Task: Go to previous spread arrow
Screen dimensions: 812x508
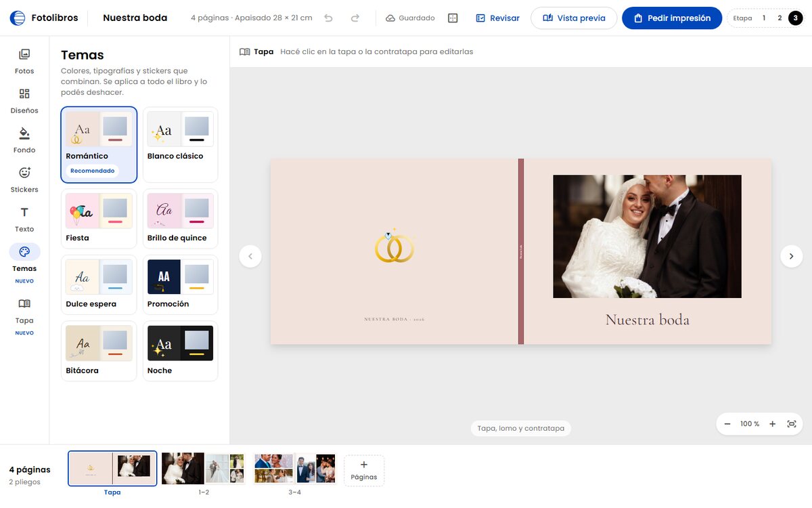Action: click(250, 256)
